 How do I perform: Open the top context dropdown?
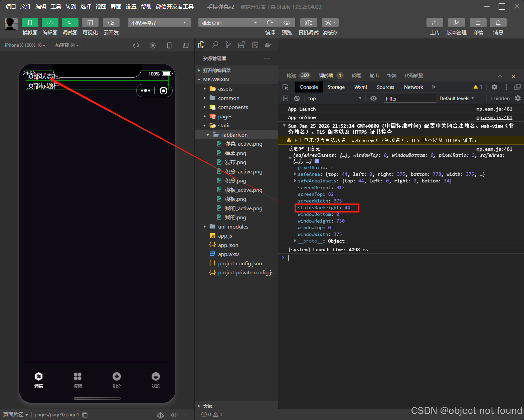(335, 98)
